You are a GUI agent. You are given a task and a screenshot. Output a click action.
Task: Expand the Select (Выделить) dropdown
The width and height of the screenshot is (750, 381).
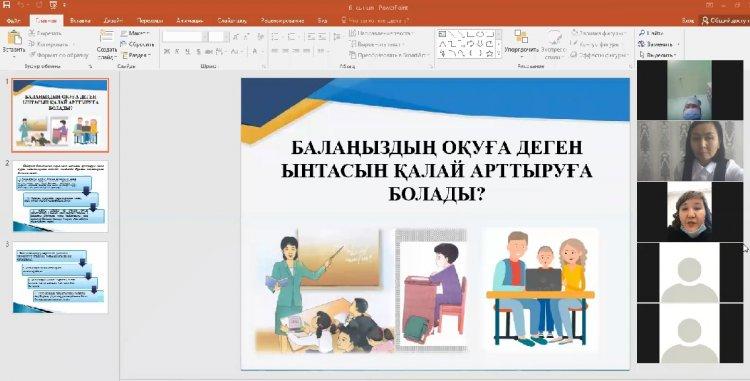(659, 55)
